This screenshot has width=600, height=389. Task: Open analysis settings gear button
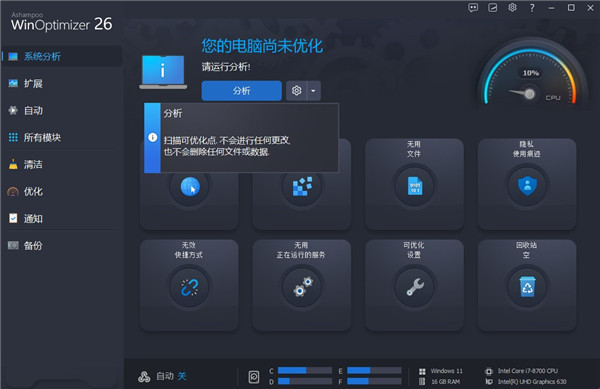(x=296, y=91)
